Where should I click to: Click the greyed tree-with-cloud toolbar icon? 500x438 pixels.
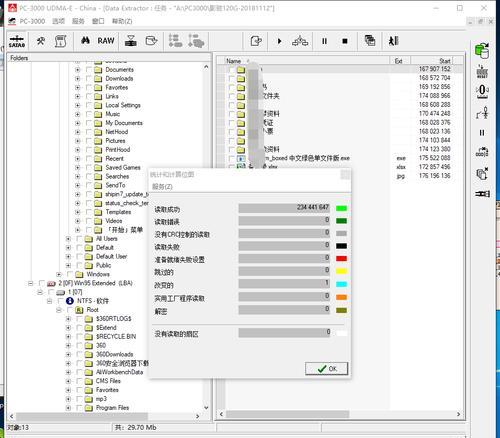coord(196,41)
